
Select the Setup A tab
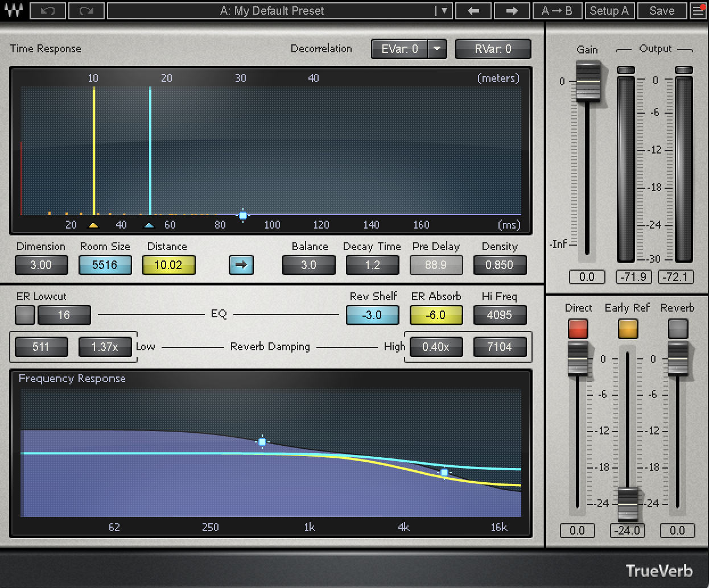(609, 10)
